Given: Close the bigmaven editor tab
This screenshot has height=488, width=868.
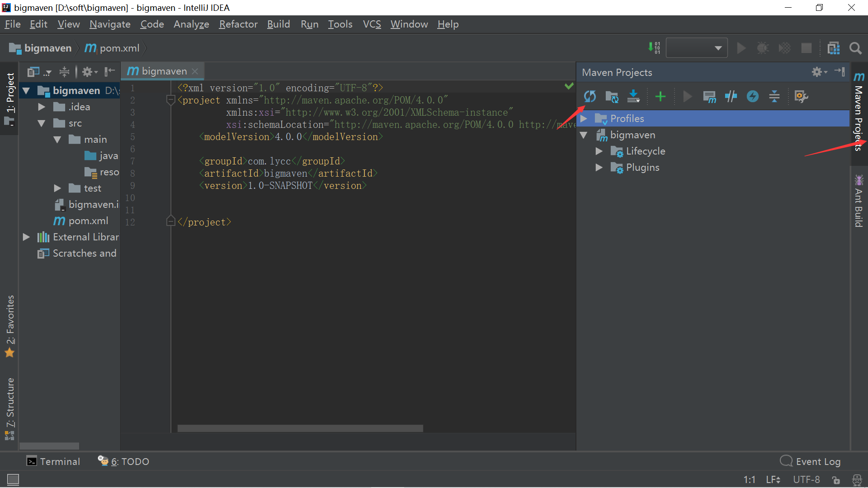Looking at the screenshot, I should (195, 71).
